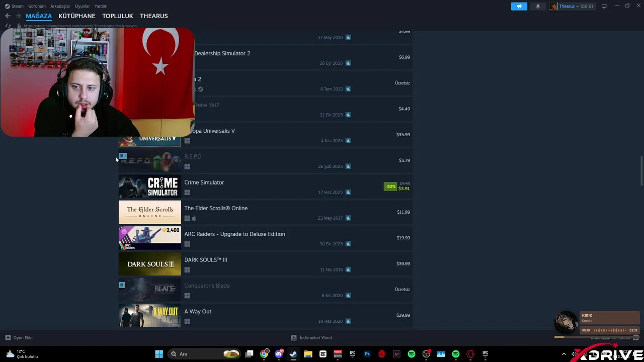The image size is (644, 362).
Task: Open ARC Raiders - Upgrade to Deluxe Edition
Action: click(x=234, y=234)
